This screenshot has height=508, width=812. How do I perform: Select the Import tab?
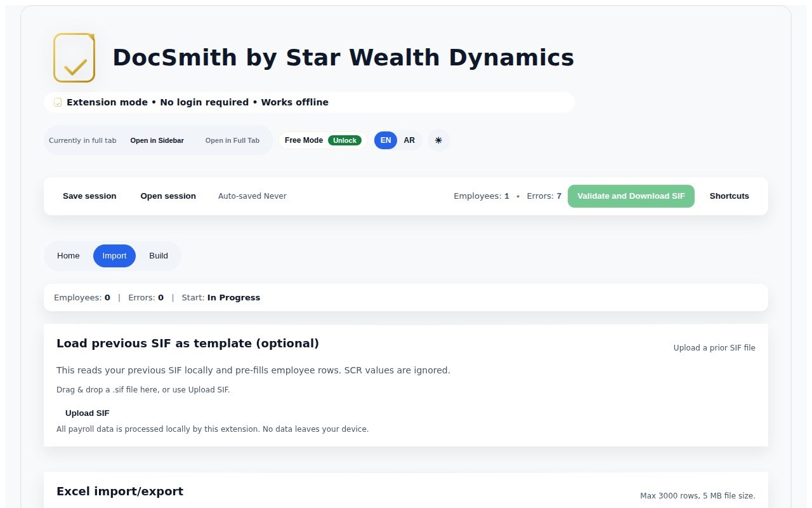[114, 256]
